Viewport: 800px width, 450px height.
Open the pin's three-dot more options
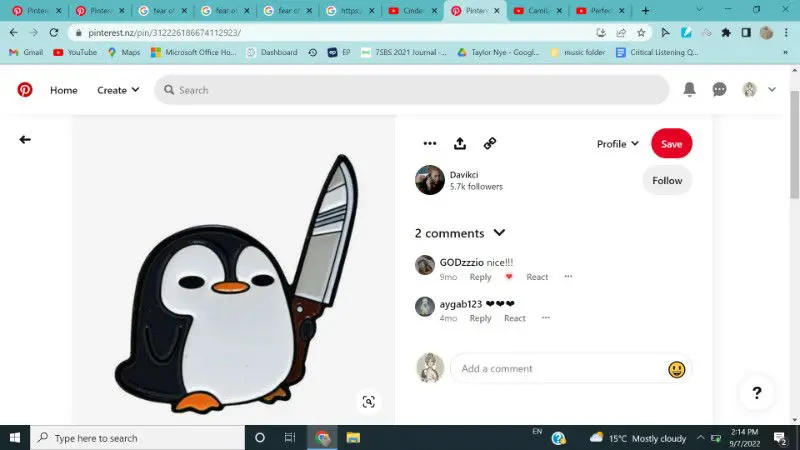click(430, 143)
